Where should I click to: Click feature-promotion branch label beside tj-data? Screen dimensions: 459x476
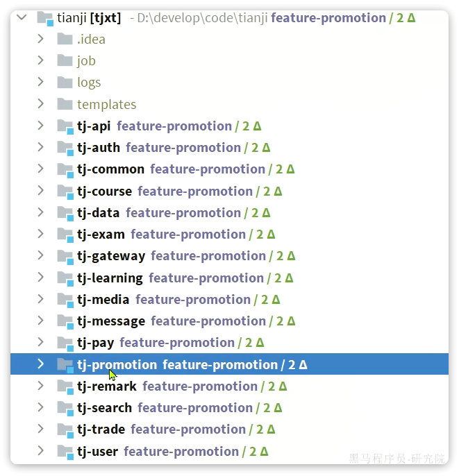(x=183, y=213)
